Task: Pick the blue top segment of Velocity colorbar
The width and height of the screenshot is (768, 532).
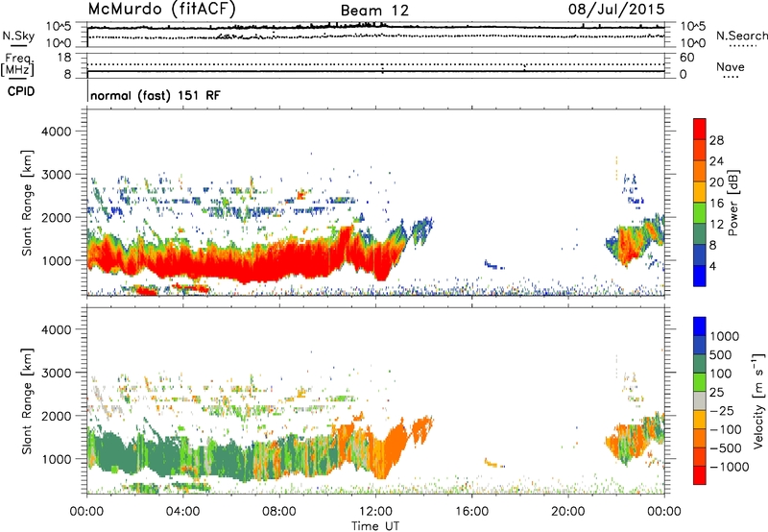Action: (x=700, y=326)
